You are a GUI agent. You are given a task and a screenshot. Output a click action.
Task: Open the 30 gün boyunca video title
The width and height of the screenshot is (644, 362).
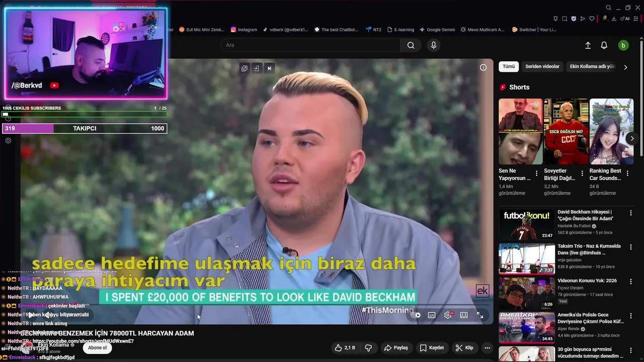[590, 352]
